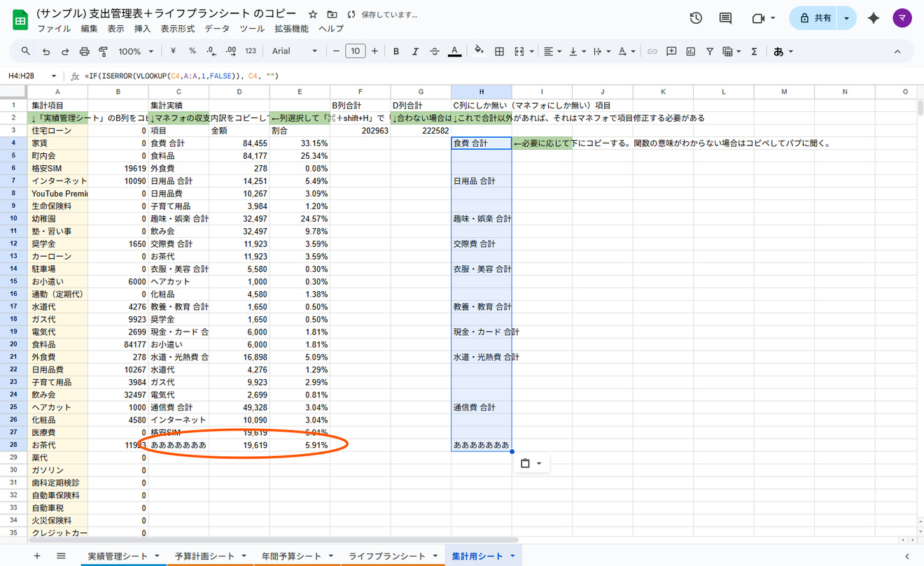Viewport: 924px width, 566px height.
Task: Insert a chart
Action: (x=691, y=51)
